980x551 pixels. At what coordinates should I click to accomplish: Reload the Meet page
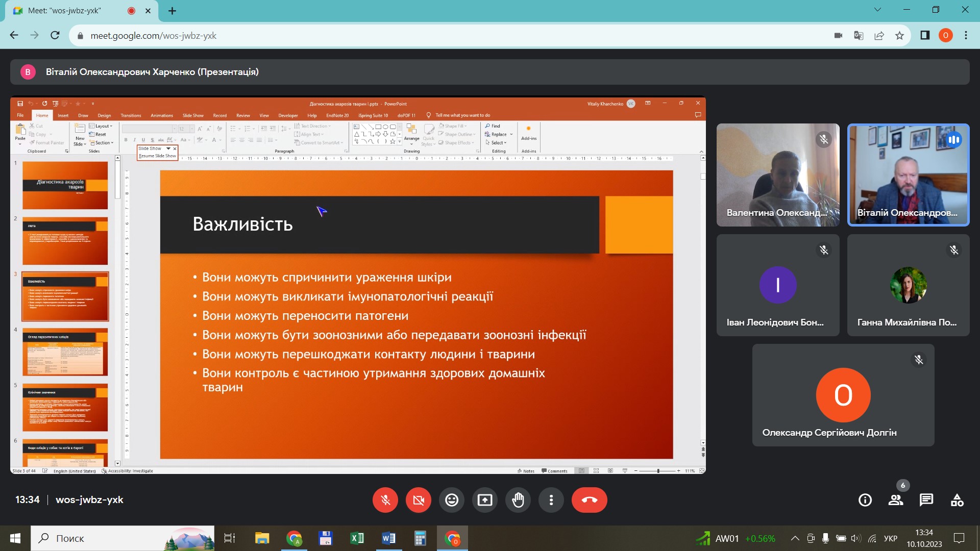point(55,35)
